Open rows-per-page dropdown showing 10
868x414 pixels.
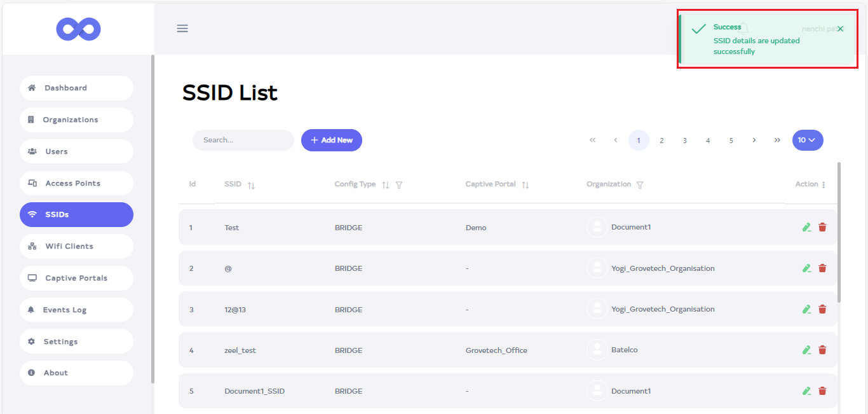807,140
